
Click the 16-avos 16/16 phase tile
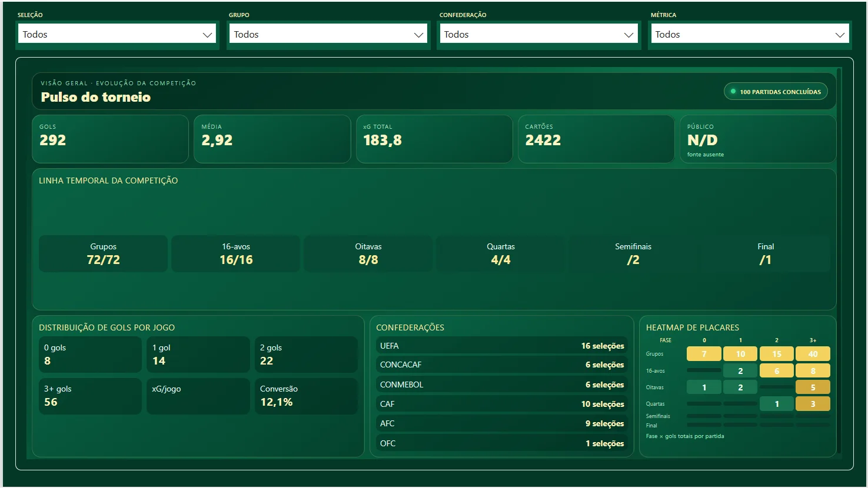coord(236,253)
